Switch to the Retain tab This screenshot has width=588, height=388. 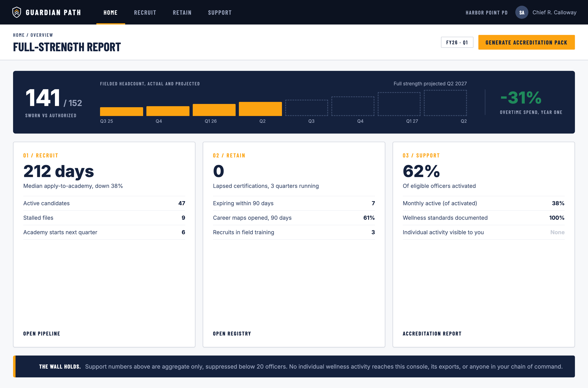point(182,12)
